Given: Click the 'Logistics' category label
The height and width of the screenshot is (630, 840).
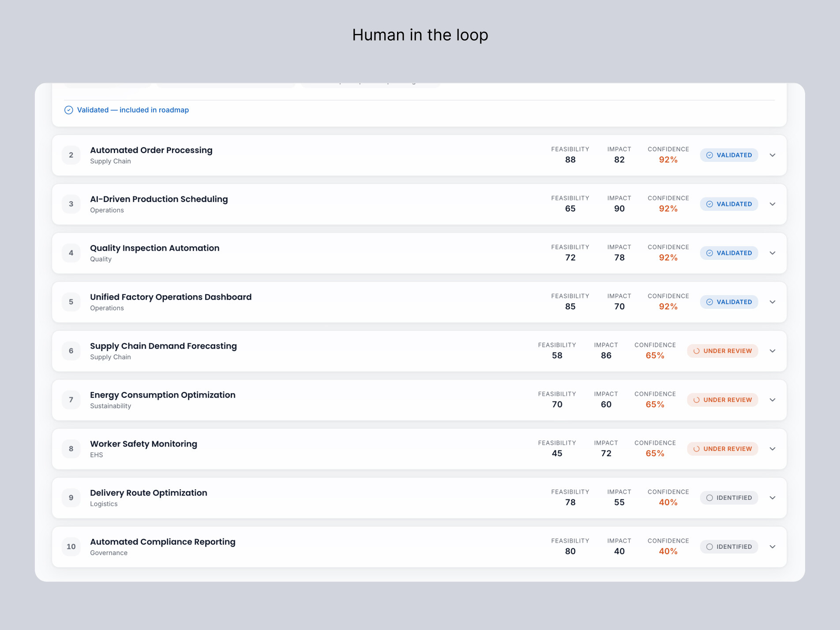Looking at the screenshot, I should [x=104, y=504].
